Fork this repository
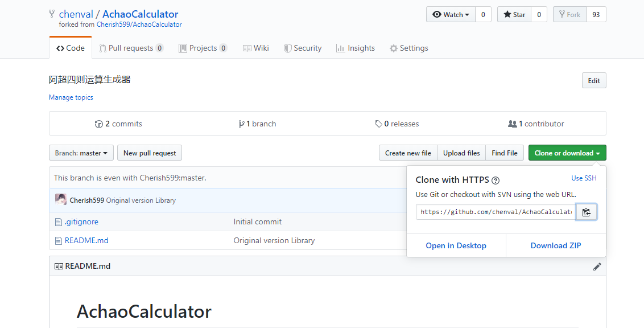644x328 pixels. point(569,15)
